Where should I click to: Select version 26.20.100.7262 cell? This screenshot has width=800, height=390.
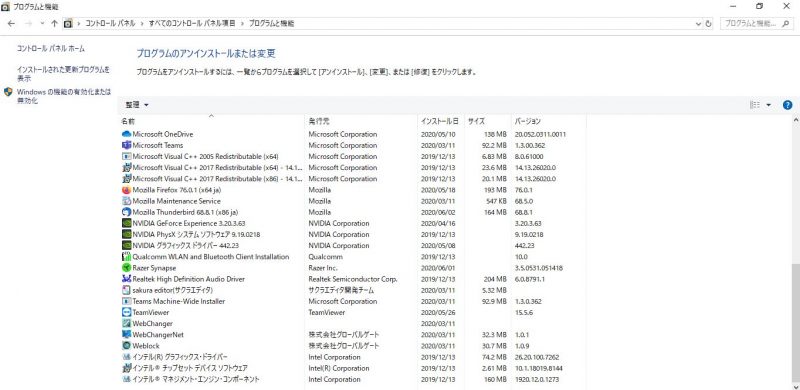click(x=537, y=357)
